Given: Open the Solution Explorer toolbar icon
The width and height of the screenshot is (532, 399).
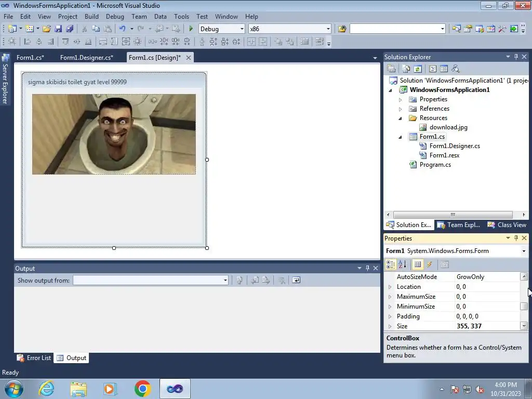Looking at the screenshot, I should (456, 29).
